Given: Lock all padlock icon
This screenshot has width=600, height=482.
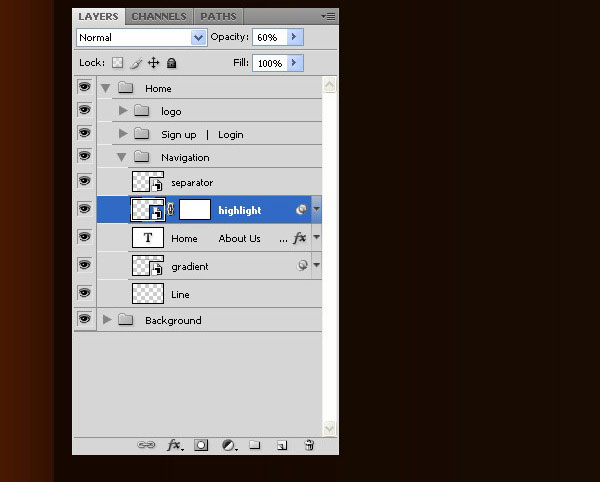Looking at the screenshot, I should [171, 62].
